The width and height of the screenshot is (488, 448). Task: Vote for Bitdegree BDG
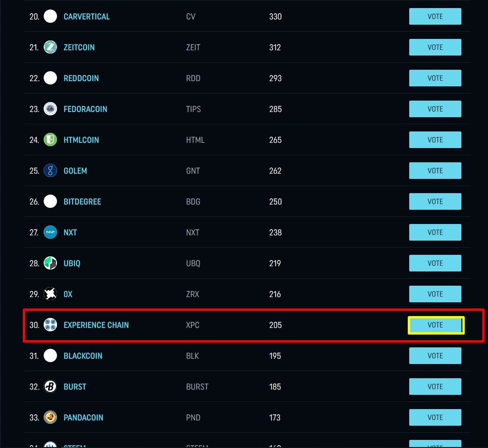click(435, 202)
